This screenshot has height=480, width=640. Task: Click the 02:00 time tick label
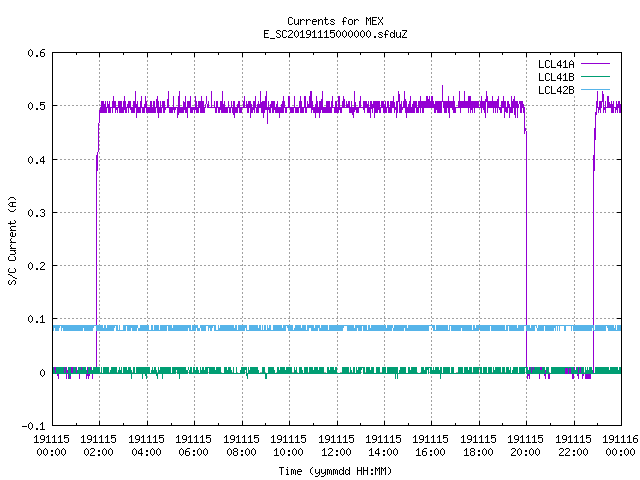(x=98, y=452)
